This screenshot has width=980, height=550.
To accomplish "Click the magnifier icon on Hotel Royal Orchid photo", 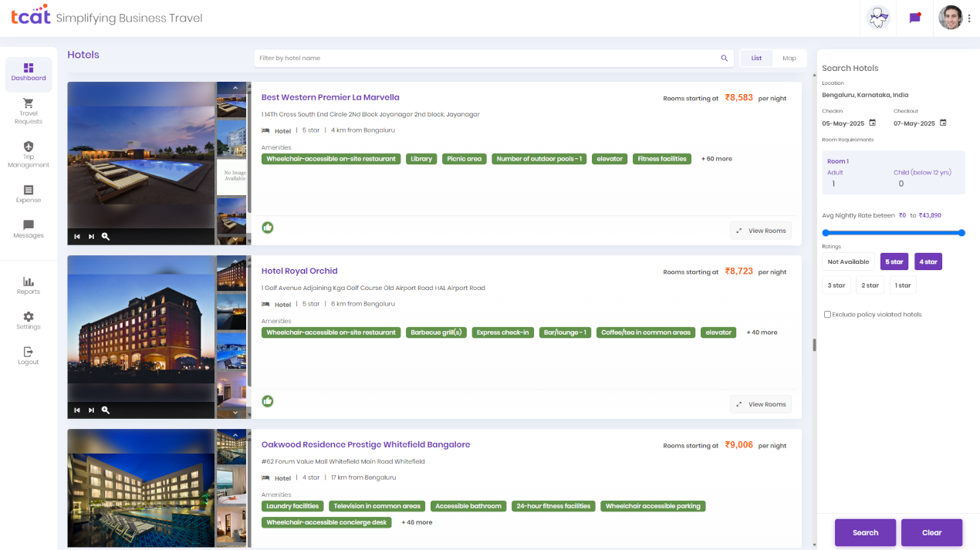I will [x=105, y=410].
